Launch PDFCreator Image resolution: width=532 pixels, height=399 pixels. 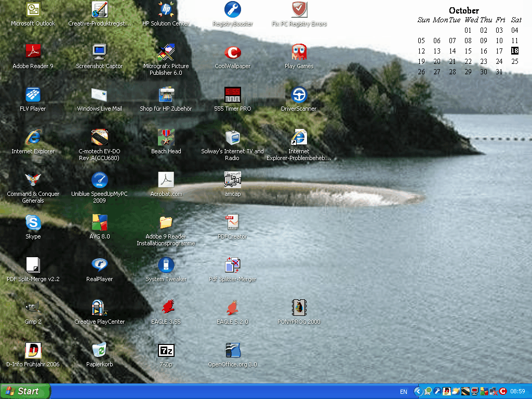tap(232, 222)
